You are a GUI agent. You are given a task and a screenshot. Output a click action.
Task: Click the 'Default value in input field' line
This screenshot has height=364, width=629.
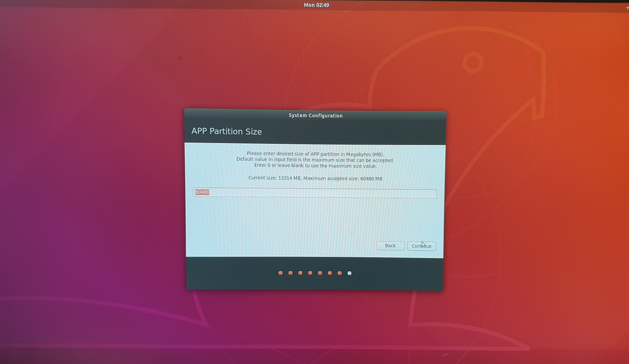tap(315, 160)
